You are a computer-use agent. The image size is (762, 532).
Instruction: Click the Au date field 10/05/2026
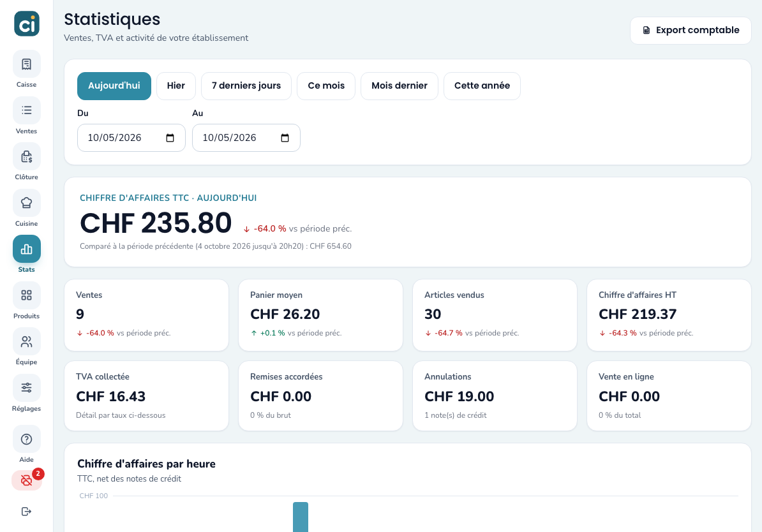point(246,138)
